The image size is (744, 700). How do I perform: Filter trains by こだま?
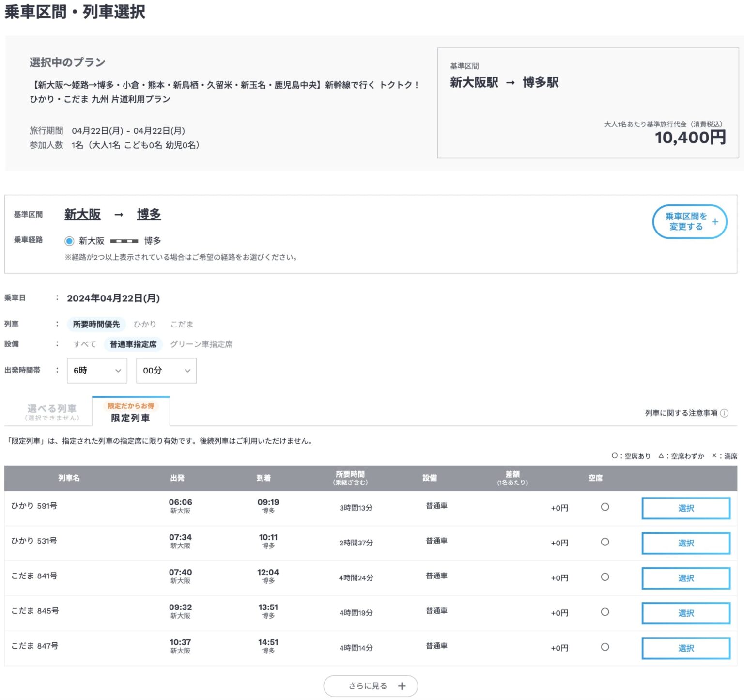point(182,324)
